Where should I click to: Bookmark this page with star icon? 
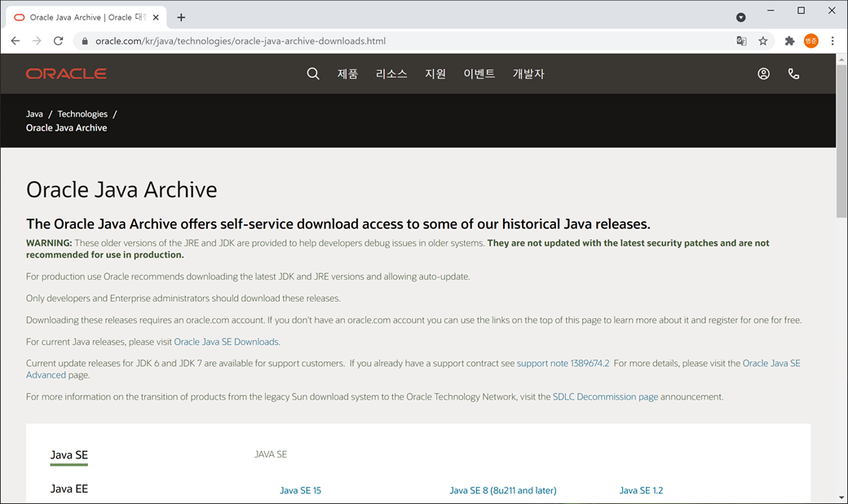[x=762, y=41]
